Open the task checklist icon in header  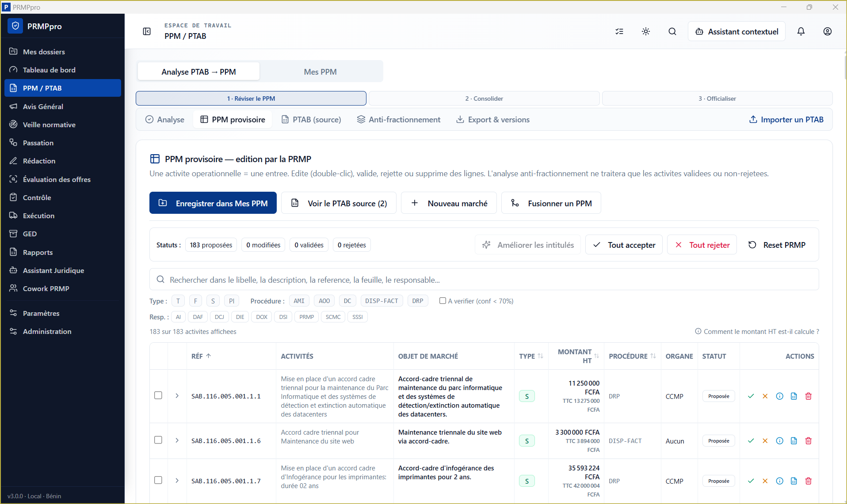coord(619,31)
